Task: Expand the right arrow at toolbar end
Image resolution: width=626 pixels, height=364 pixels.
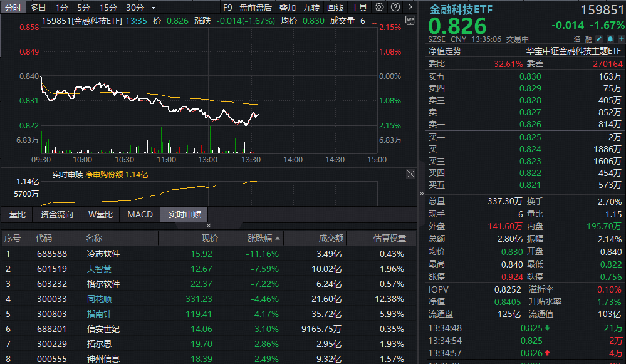Action: pos(410,6)
